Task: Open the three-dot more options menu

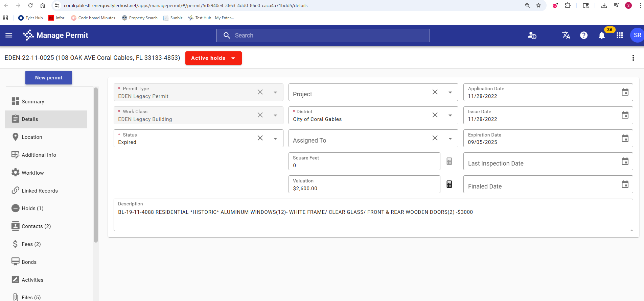Action: pos(633,58)
